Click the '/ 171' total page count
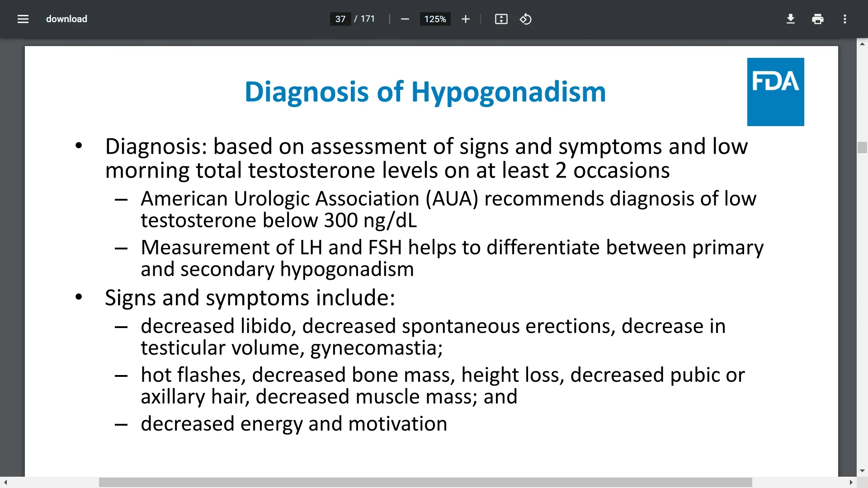This screenshot has height=488, width=868. click(x=364, y=19)
